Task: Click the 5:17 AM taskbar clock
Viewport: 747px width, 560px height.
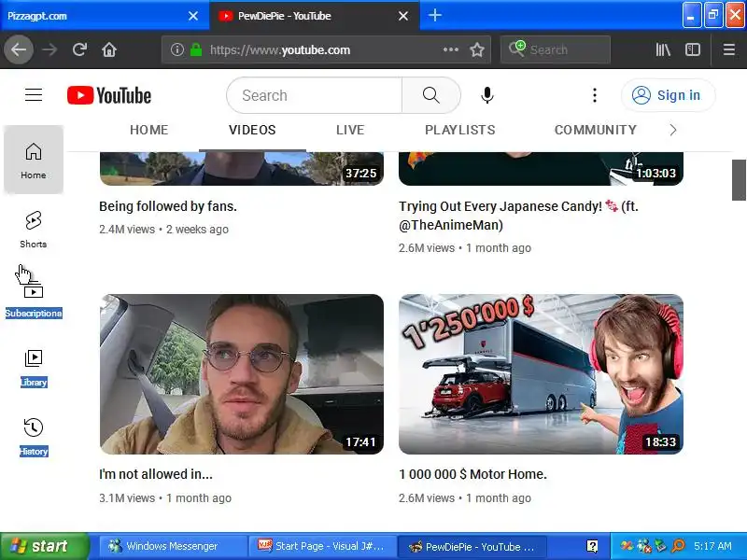Action: 712,546
